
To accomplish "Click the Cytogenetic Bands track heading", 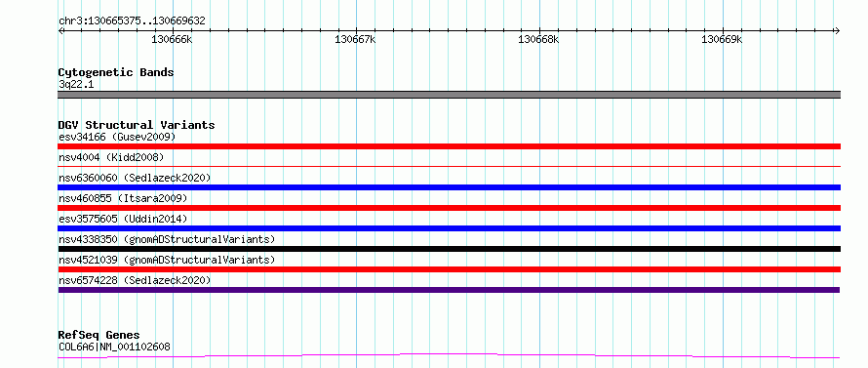I will pos(116,72).
